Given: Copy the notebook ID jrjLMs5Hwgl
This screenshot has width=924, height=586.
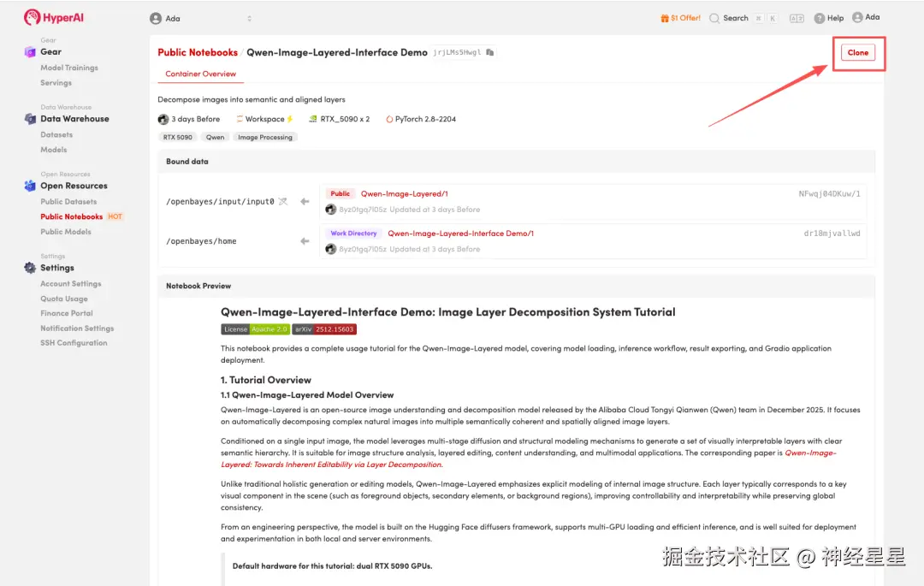Looking at the screenshot, I should pyautogui.click(x=489, y=52).
